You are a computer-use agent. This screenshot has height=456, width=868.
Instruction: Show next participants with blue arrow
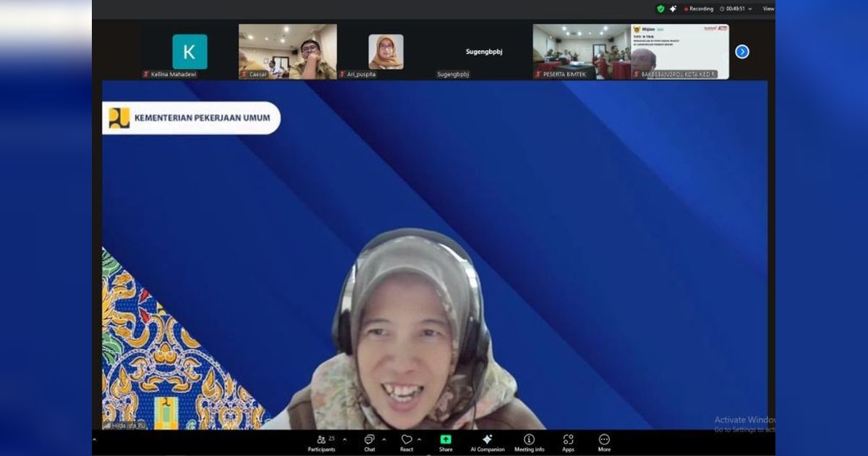(x=742, y=51)
